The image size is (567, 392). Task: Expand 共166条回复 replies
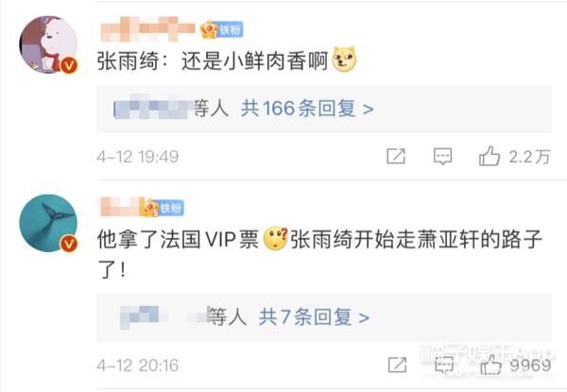(307, 109)
